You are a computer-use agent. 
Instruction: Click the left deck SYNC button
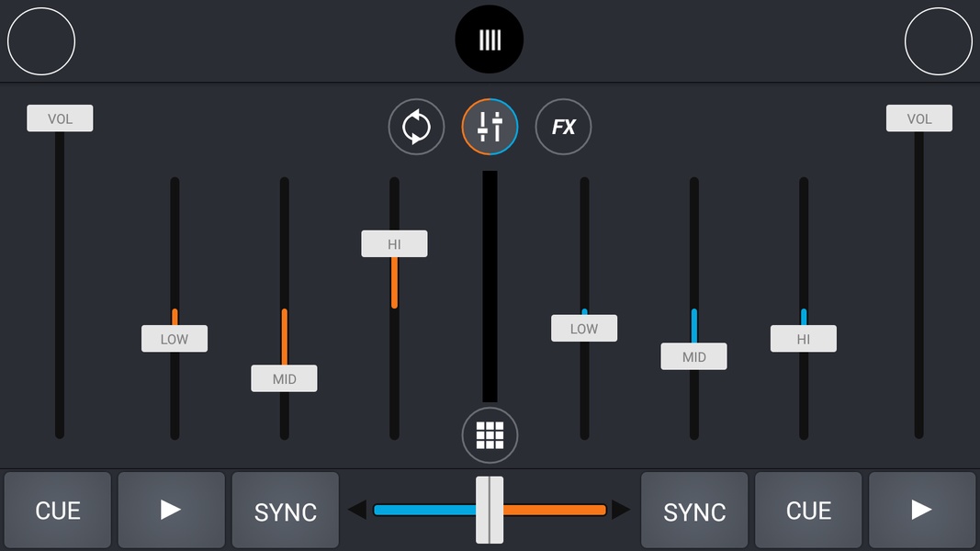[x=286, y=511]
